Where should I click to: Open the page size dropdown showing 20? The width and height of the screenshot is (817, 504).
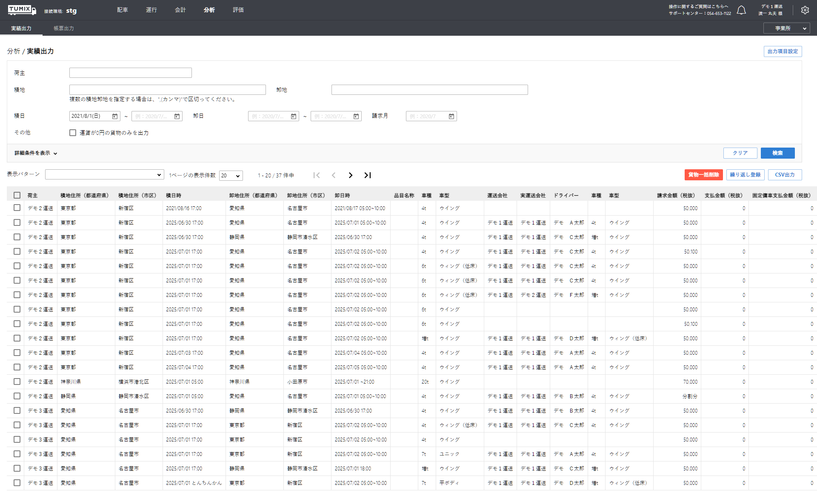tap(231, 176)
